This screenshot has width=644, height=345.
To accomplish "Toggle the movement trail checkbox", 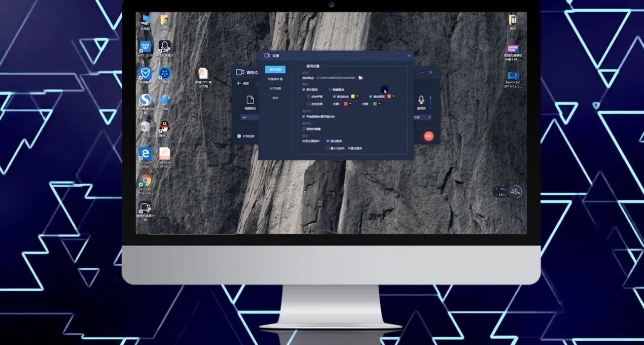I will click(x=335, y=96).
